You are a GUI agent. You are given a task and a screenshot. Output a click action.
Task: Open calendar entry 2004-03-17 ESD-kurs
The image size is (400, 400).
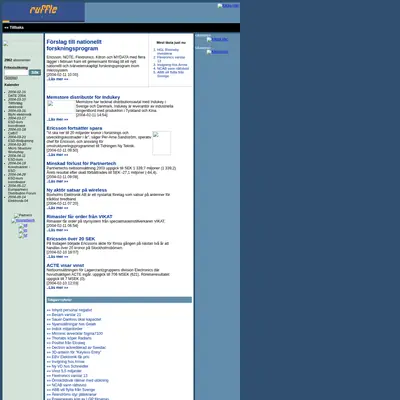click(17, 122)
